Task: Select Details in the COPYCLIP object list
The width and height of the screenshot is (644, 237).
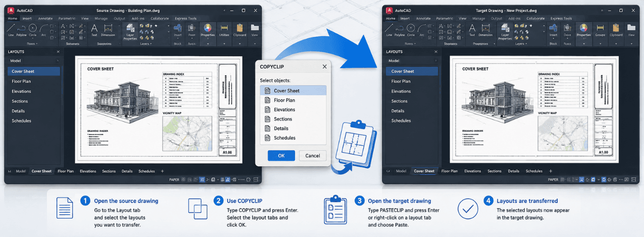Action: pos(293,128)
